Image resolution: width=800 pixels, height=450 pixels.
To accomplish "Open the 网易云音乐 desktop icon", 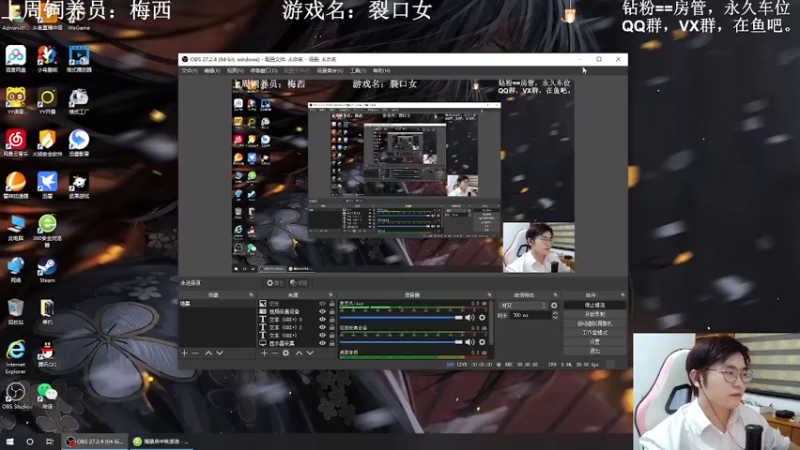I will (x=16, y=143).
